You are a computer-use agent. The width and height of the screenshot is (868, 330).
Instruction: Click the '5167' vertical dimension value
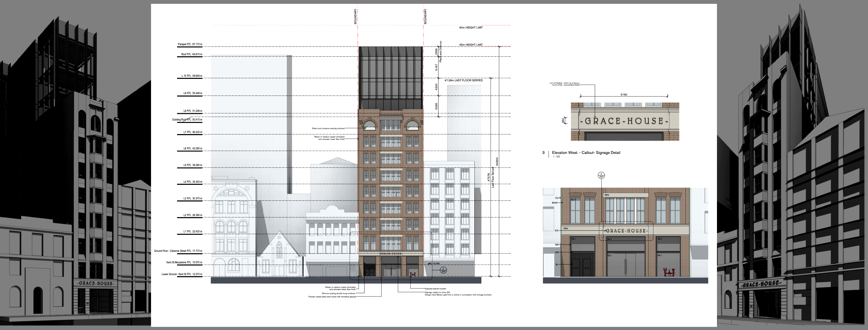pos(437,67)
